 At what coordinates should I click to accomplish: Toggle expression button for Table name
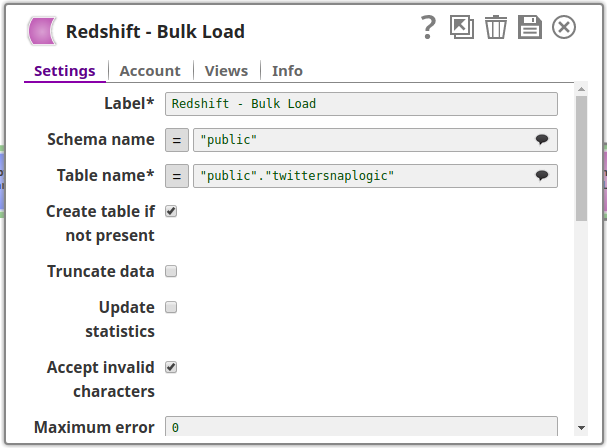pos(177,176)
